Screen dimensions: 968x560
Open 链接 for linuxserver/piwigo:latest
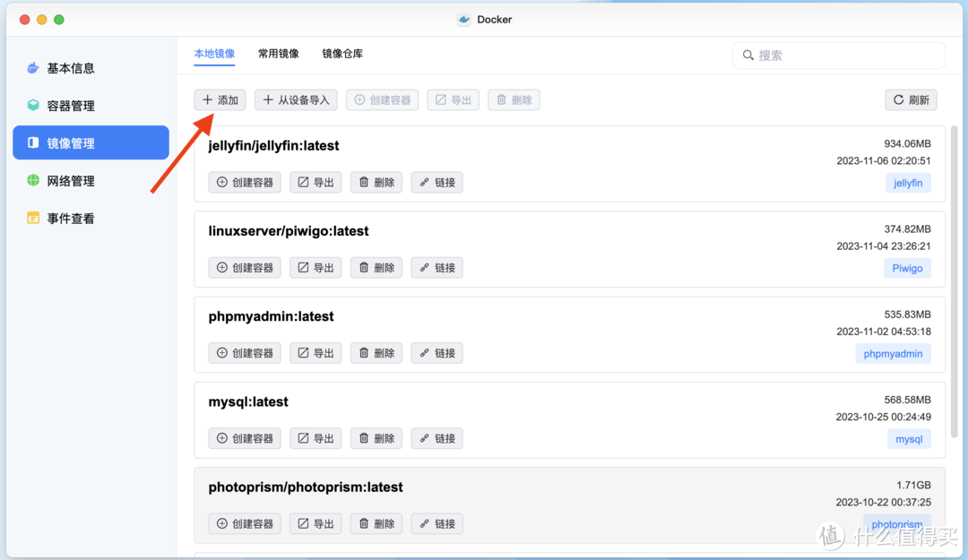point(437,267)
